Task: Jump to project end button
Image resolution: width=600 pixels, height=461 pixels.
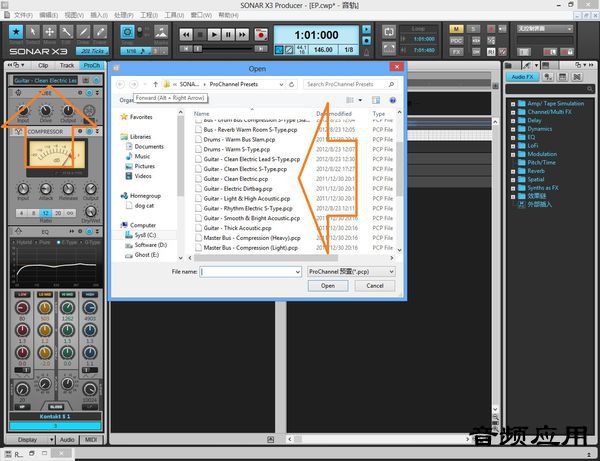Action: click(x=261, y=49)
